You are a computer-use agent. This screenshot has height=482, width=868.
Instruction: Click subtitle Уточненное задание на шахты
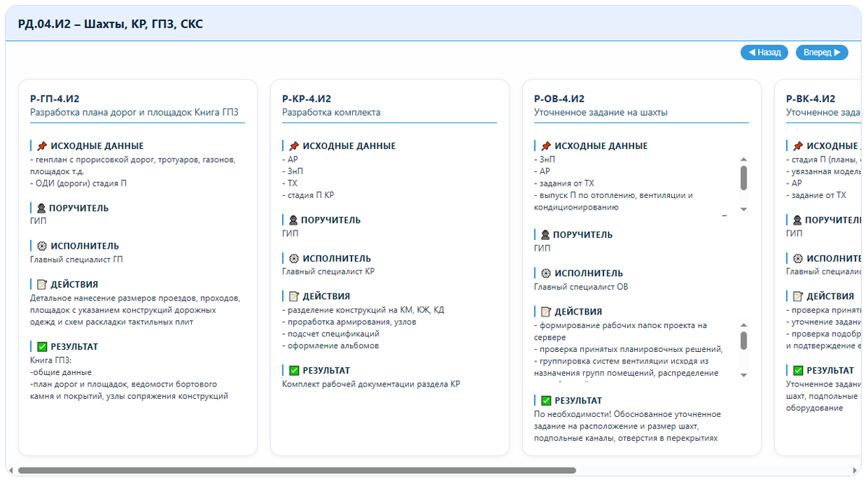(601, 113)
